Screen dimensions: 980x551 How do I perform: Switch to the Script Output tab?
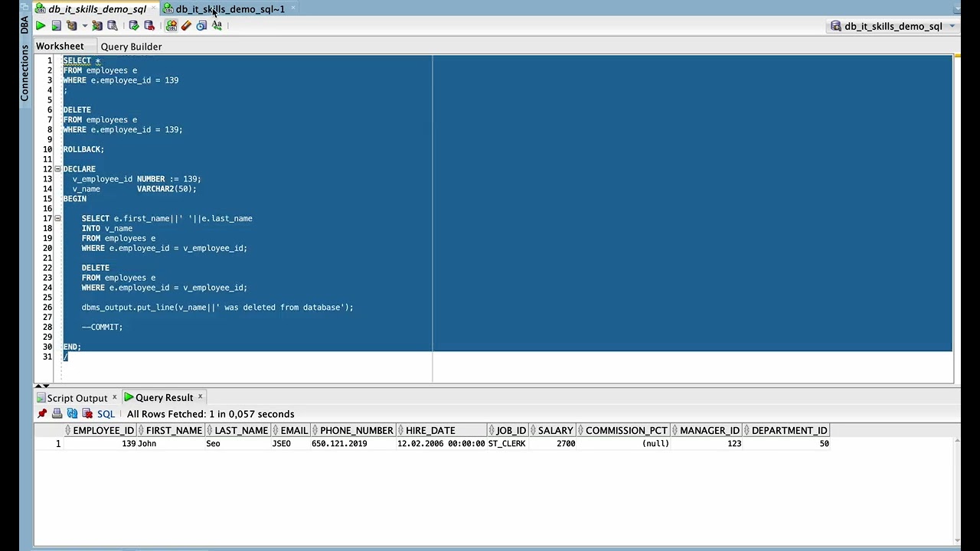77,398
